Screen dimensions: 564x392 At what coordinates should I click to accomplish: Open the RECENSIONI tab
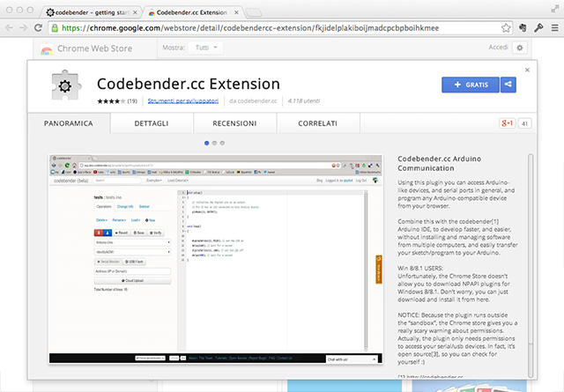[234, 123]
